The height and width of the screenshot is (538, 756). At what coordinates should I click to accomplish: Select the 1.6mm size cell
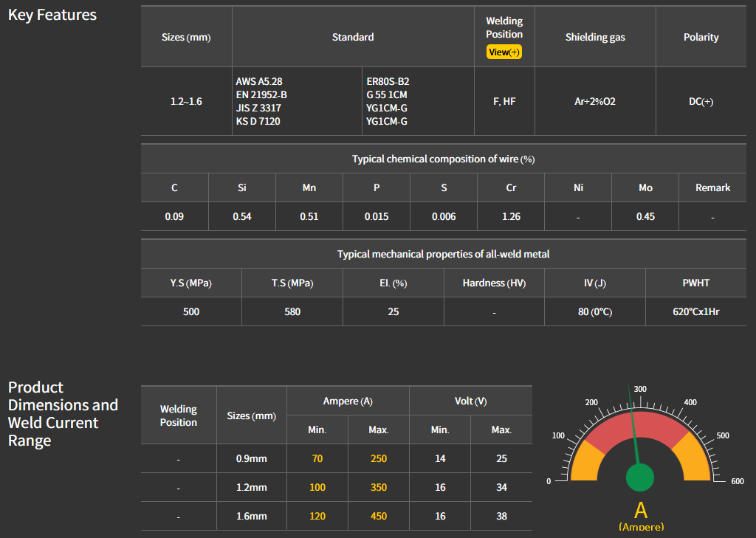(x=251, y=516)
